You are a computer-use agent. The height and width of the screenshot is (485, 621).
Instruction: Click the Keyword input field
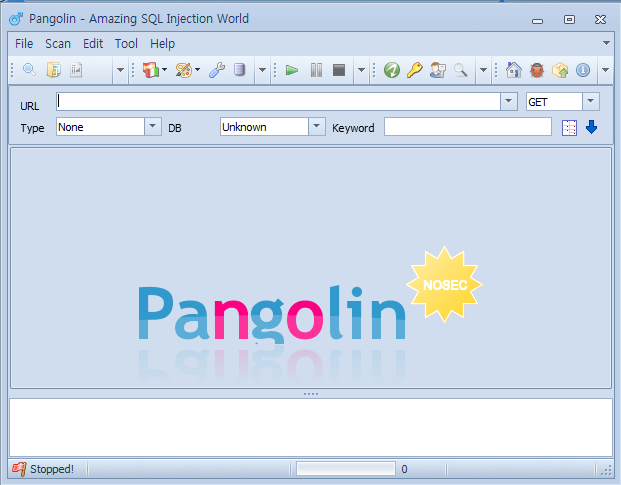point(468,127)
